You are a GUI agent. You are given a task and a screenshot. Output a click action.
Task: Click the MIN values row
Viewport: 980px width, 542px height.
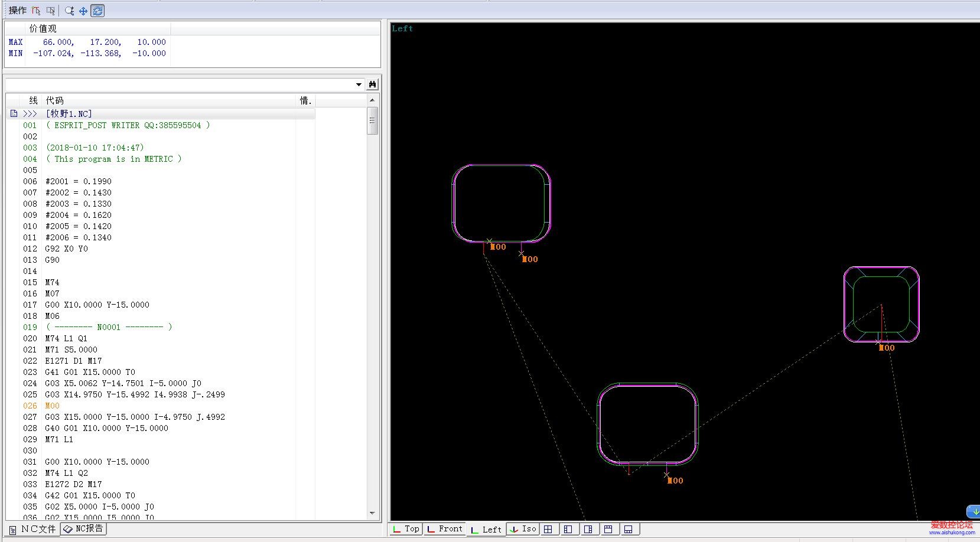[x=87, y=53]
